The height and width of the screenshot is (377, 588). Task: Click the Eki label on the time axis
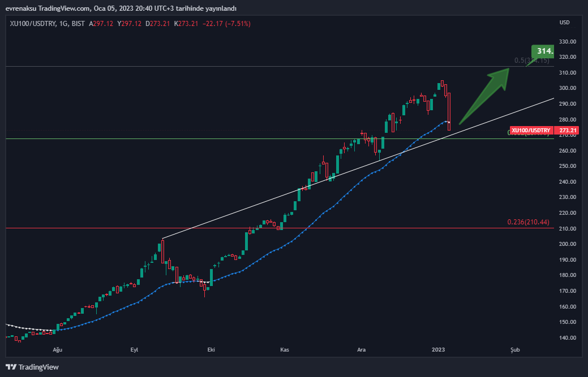(211, 350)
